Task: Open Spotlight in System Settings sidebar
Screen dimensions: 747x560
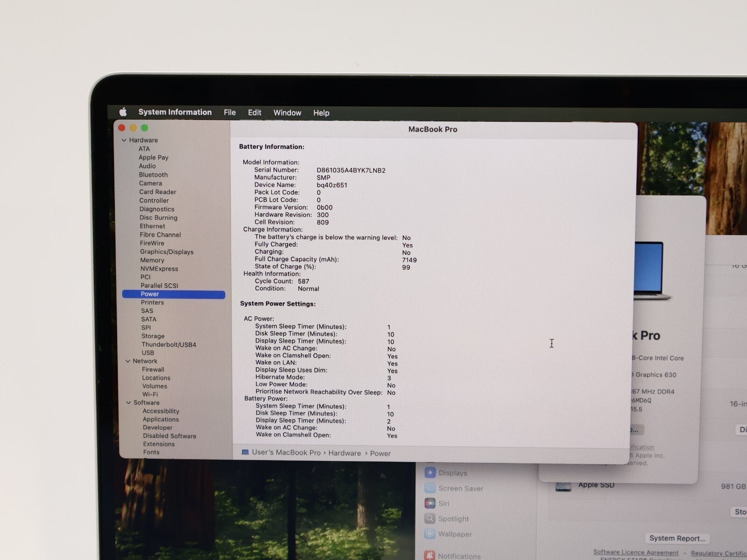Action: point(447,519)
